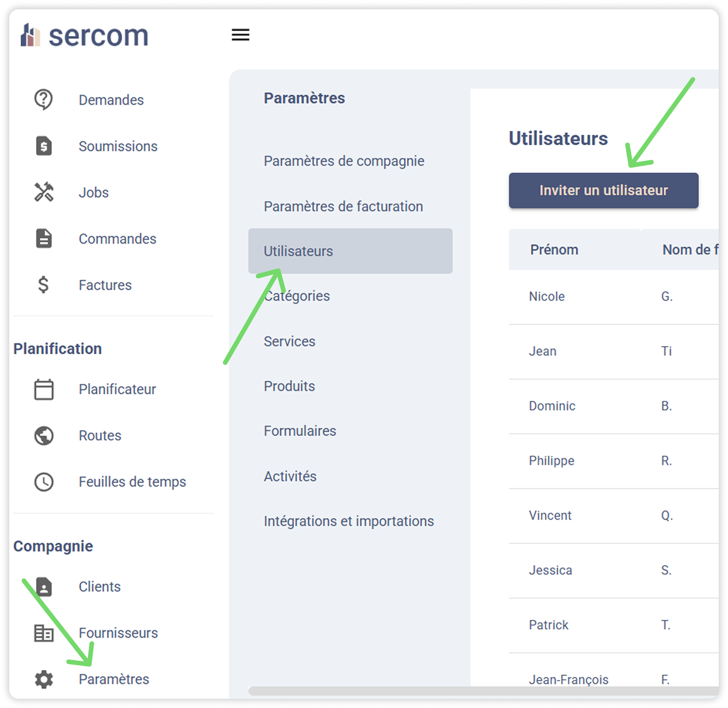728x708 pixels.
Task: Open the Clients contact icon
Action: pyautogui.click(x=44, y=587)
